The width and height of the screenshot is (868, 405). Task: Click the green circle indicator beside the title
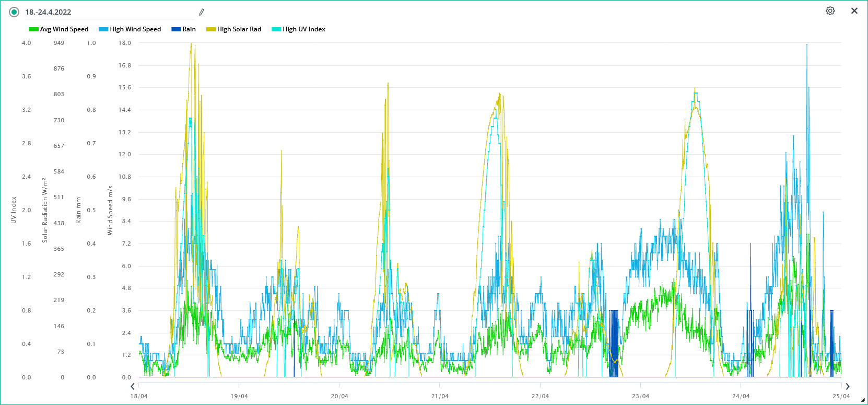pos(14,12)
